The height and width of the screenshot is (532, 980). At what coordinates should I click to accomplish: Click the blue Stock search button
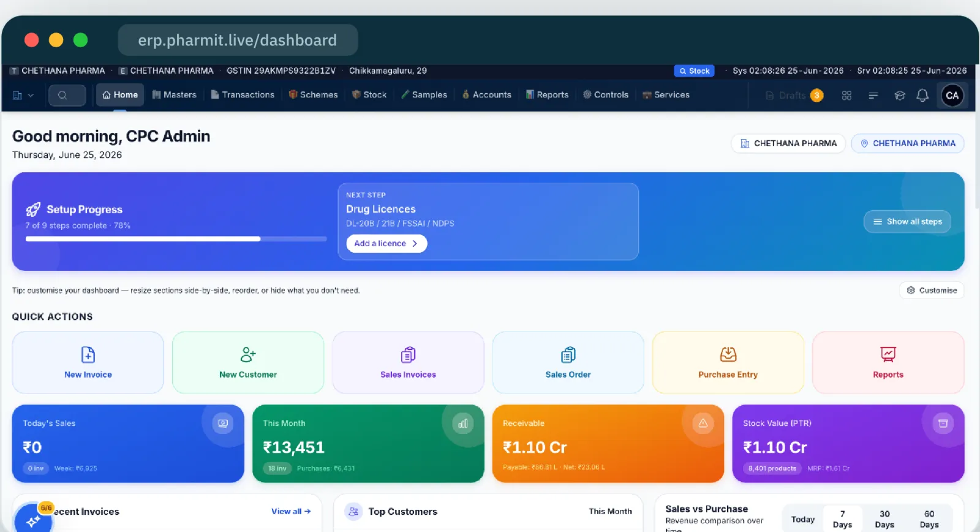pyautogui.click(x=695, y=71)
